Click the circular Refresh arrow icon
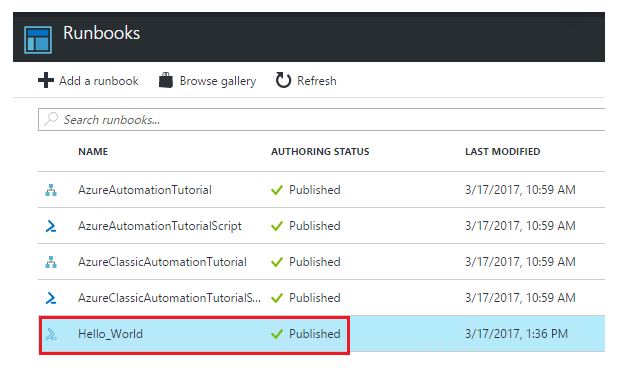The width and height of the screenshot is (621, 371). pos(283,80)
